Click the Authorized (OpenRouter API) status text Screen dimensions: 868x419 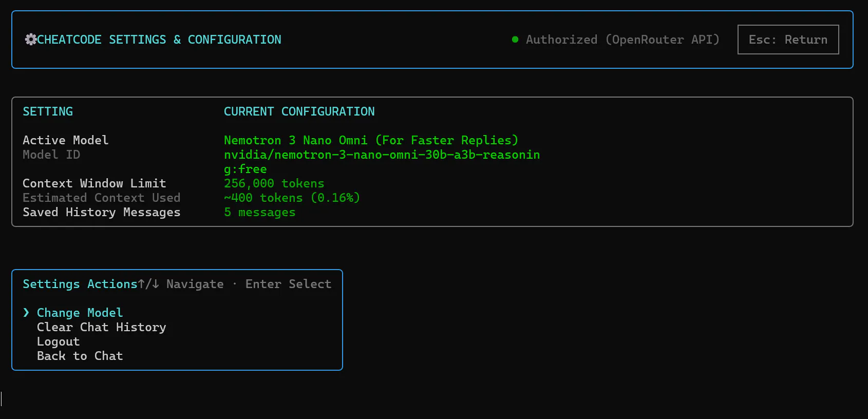point(622,40)
